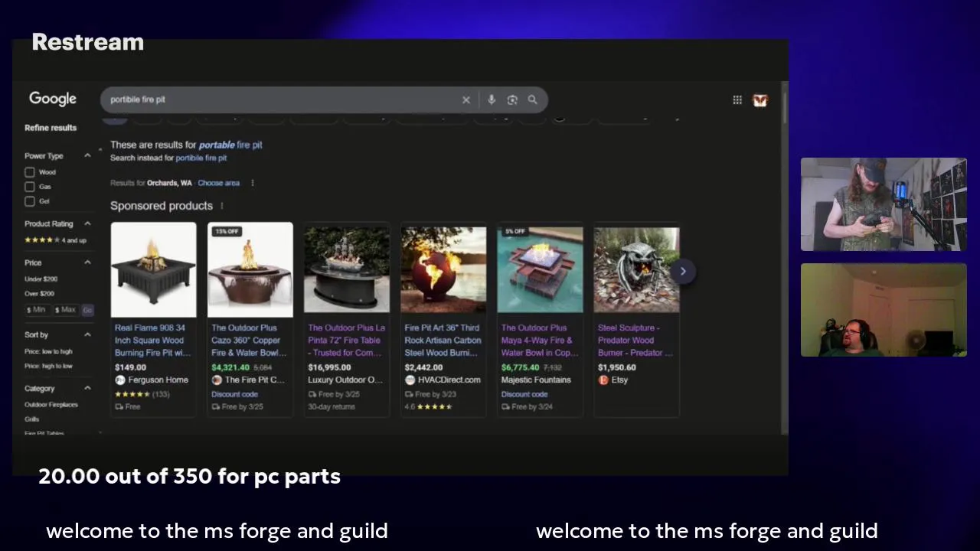Sort by Price: low to high
The image size is (980, 551).
(x=48, y=351)
